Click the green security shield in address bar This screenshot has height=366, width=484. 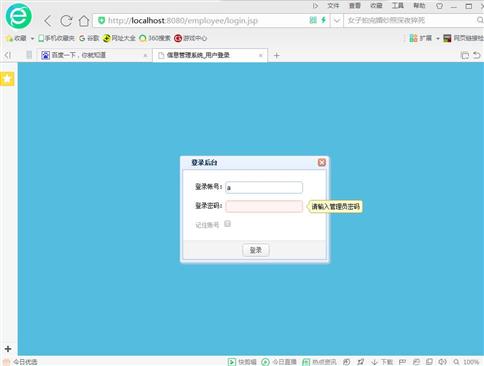pyautogui.click(x=101, y=21)
